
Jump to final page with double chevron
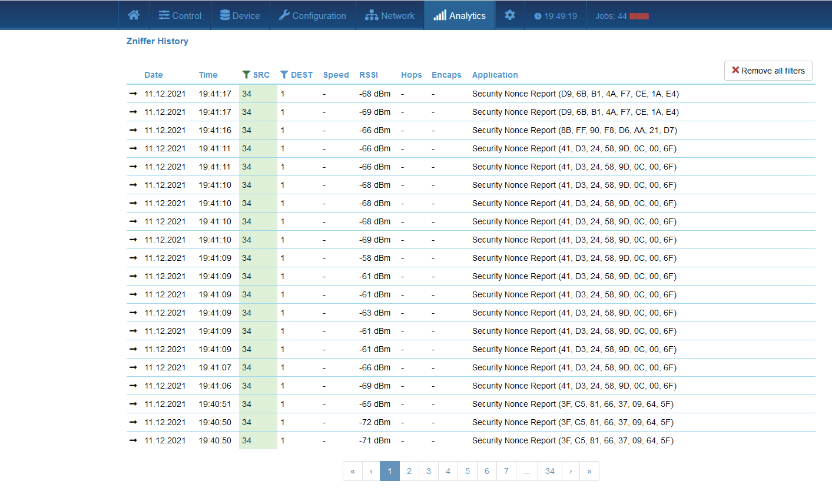[x=589, y=471]
